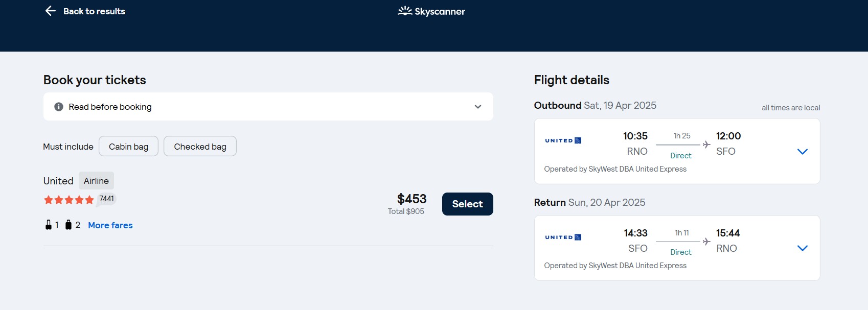Go back via Back to results
868x310 pixels.
click(x=94, y=11)
